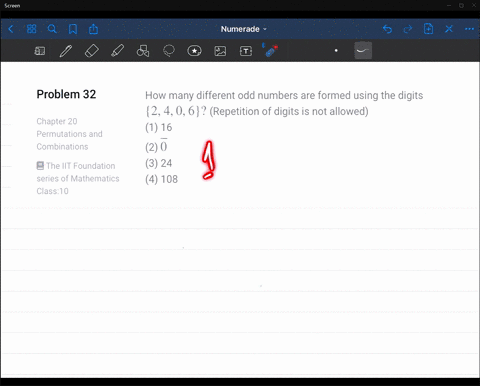
Task: Click answer option '(3) 24'
Action: [159, 163]
